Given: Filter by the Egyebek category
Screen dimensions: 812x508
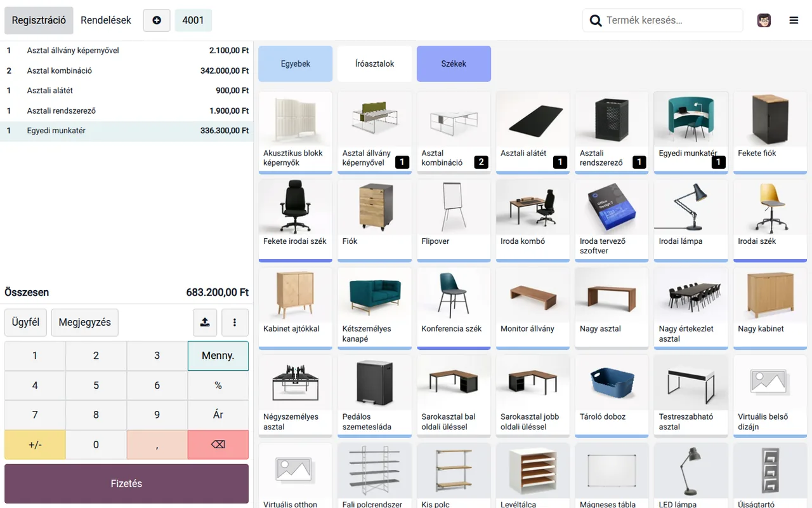Looking at the screenshot, I should click(x=296, y=63).
